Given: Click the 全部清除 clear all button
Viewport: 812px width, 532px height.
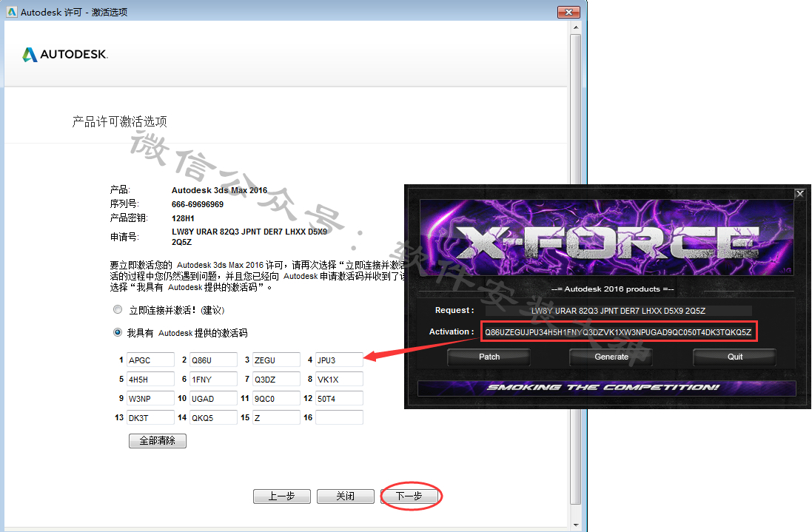Looking at the screenshot, I should tap(158, 440).
